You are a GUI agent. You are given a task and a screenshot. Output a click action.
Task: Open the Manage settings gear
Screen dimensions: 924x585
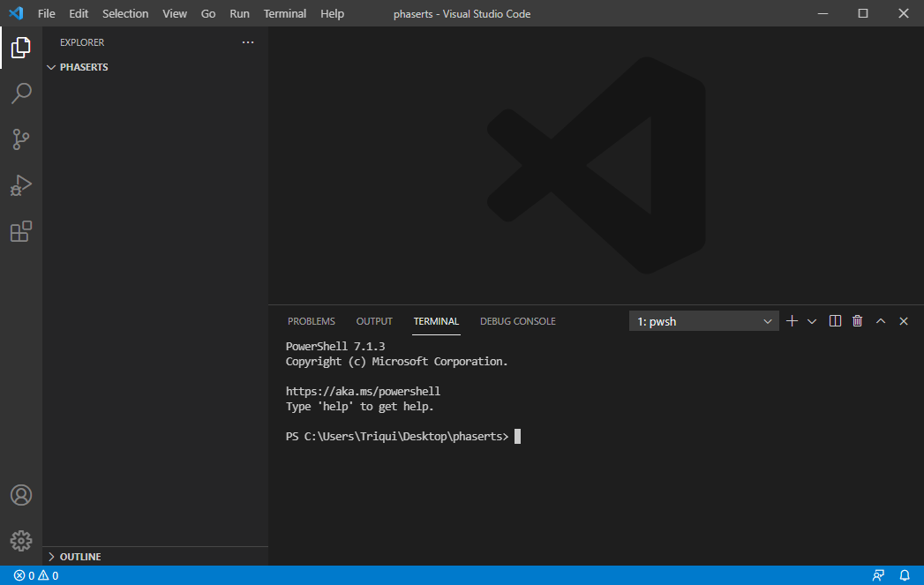[20, 540]
